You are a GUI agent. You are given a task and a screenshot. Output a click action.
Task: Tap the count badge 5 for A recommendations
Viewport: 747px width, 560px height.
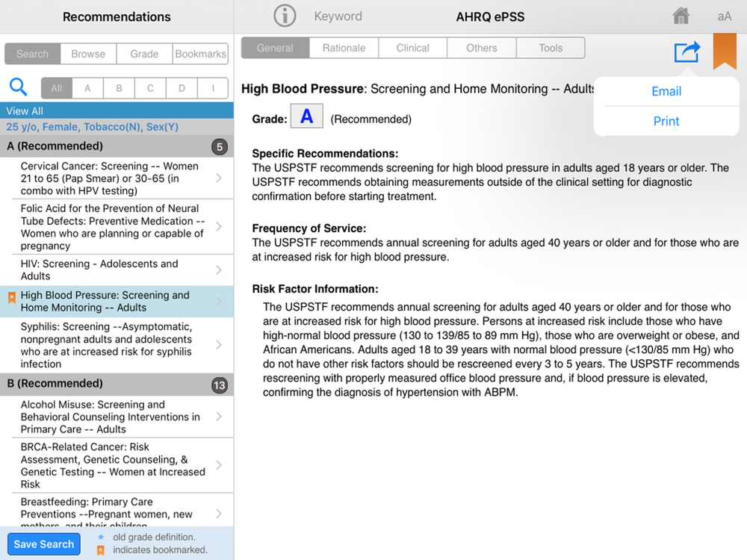click(x=220, y=146)
